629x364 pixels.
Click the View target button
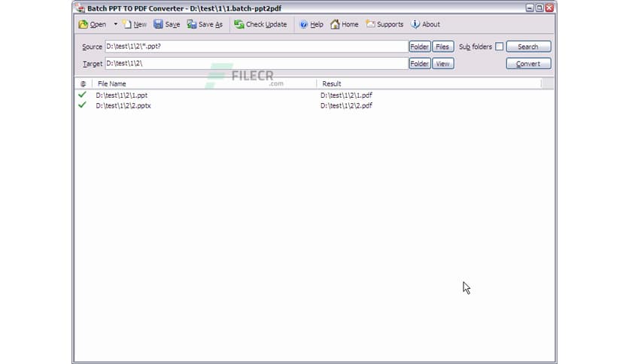click(443, 64)
